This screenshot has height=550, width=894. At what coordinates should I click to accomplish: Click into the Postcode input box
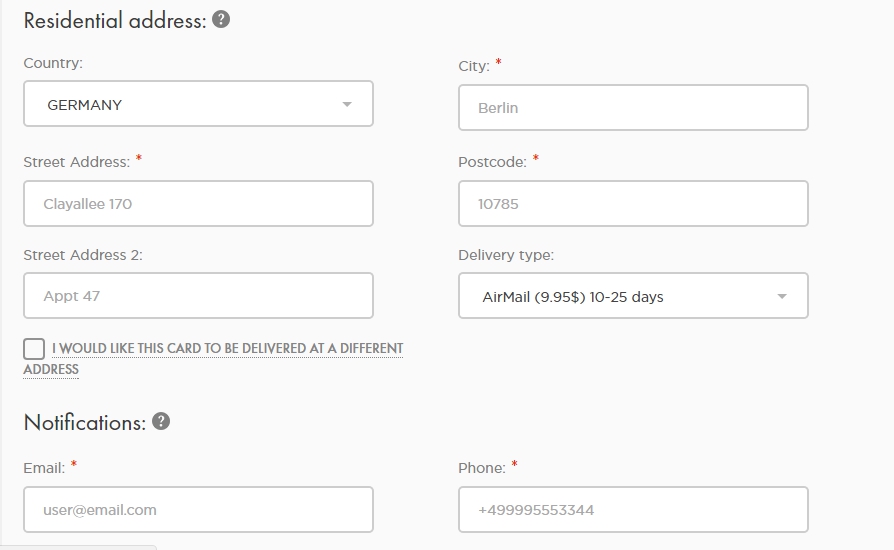point(633,204)
